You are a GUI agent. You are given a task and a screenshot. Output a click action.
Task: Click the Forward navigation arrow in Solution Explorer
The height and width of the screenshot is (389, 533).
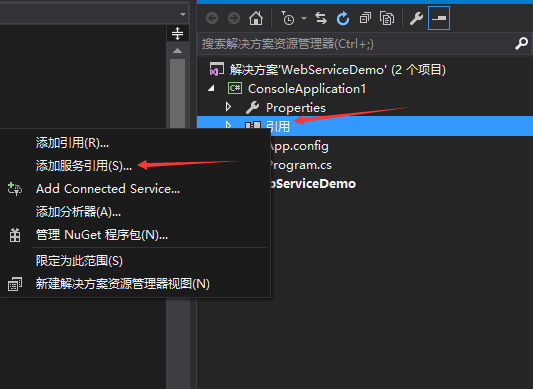pos(234,18)
